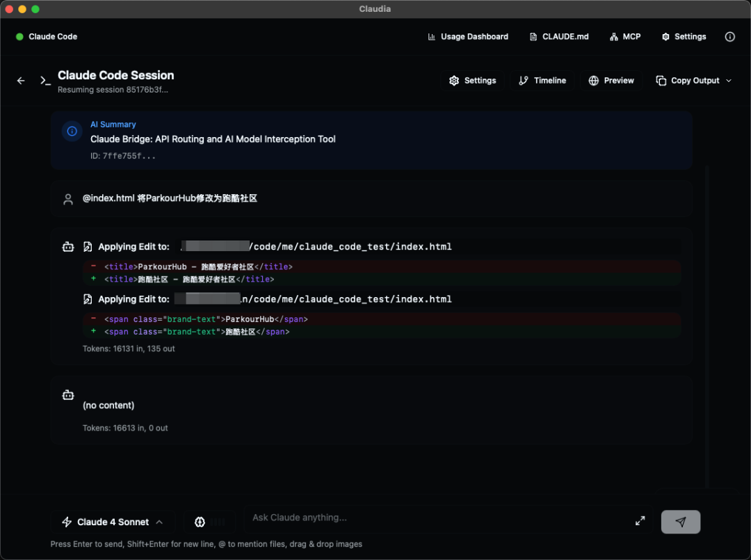The image size is (751, 560).
Task: Click added title diff line
Action: pos(382,279)
